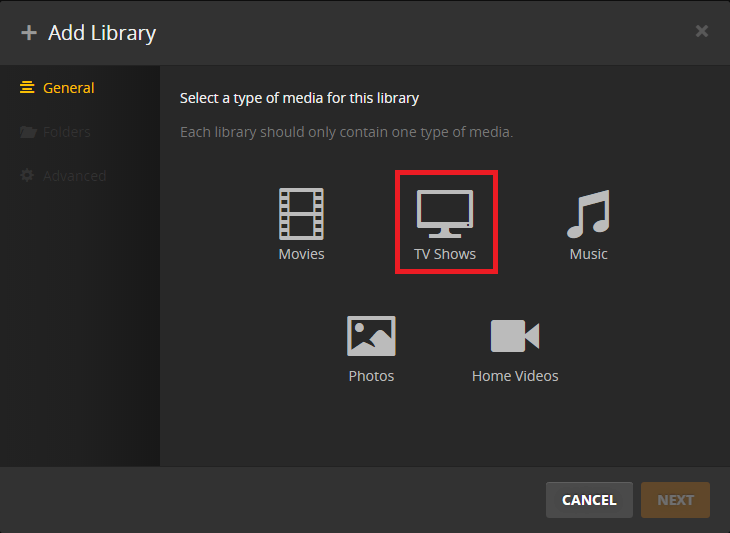Click the Folders folder icon in sidebar
Viewport: 730px width, 533px height.
pyautogui.click(x=28, y=132)
